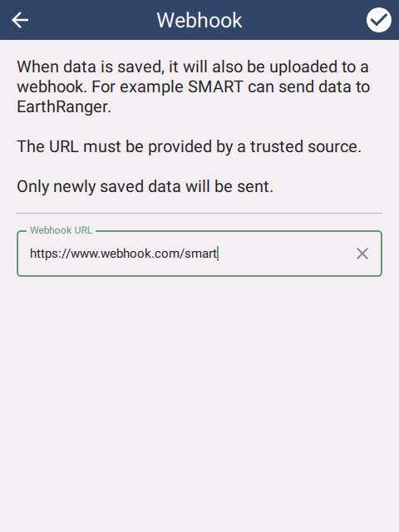Confirm the webhook with the checkmark icon
The width and height of the screenshot is (399, 532).
[x=379, y=20]
